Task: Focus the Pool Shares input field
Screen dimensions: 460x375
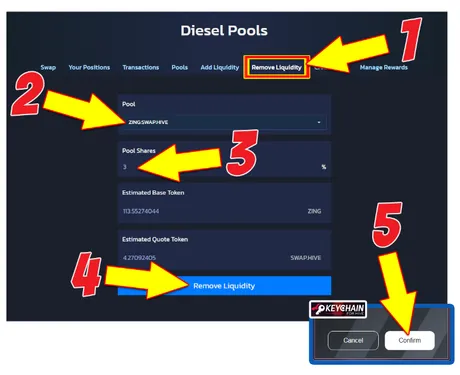Action: coord(224,167)
